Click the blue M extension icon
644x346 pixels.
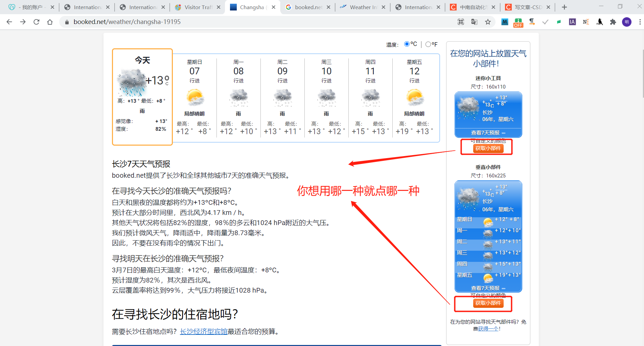(504, 22)
